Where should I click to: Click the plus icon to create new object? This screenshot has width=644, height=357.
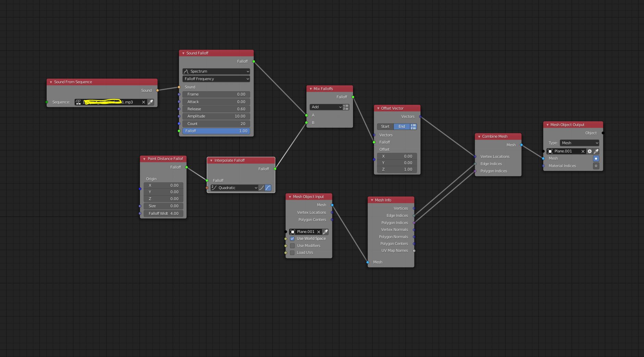pos(589,151)
